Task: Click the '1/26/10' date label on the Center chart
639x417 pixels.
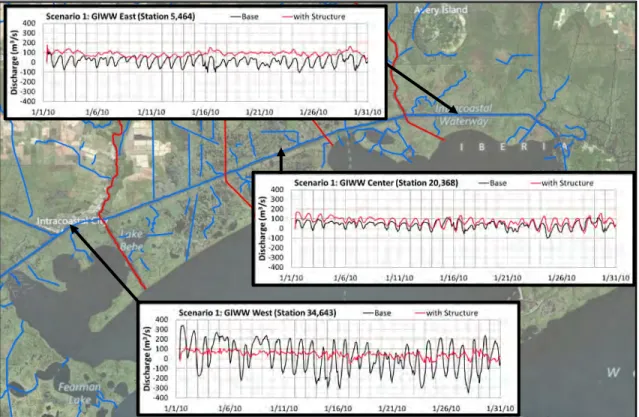Action: [562, 278]
